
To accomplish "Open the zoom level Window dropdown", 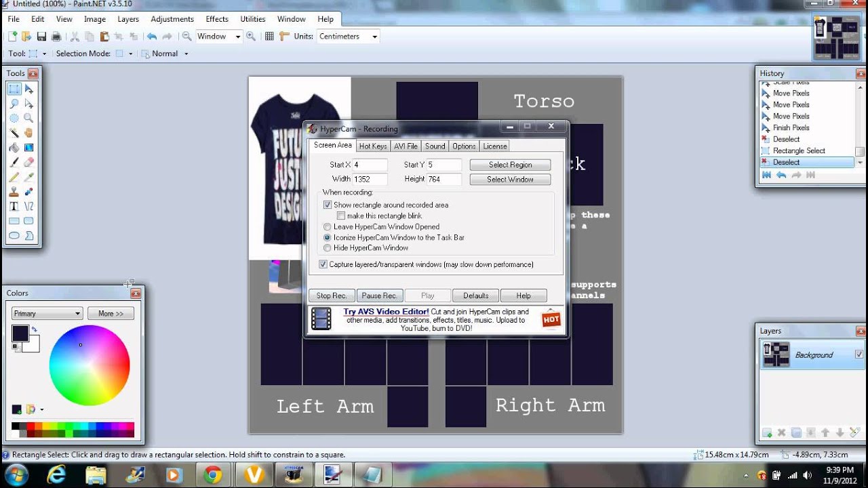I will tap(237, 37).
